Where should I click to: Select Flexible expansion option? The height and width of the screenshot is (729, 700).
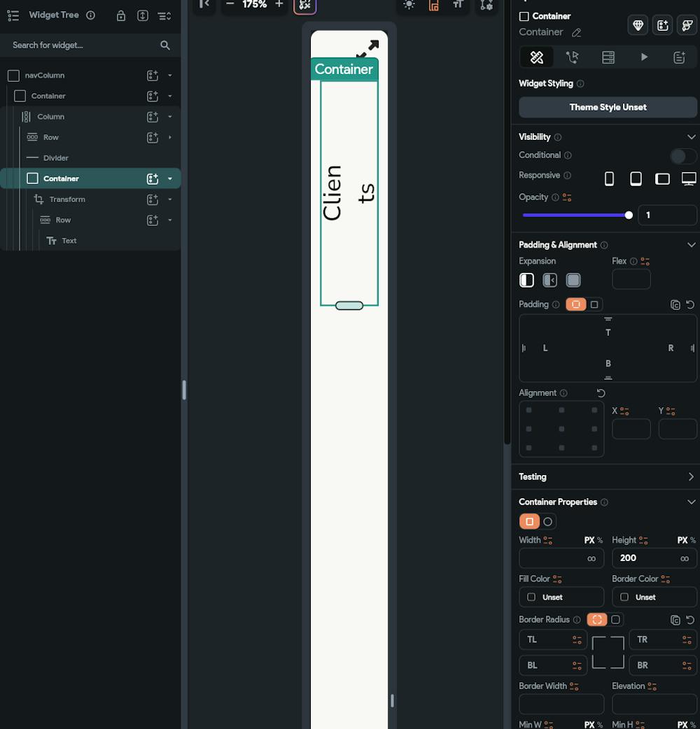(549, 281)
